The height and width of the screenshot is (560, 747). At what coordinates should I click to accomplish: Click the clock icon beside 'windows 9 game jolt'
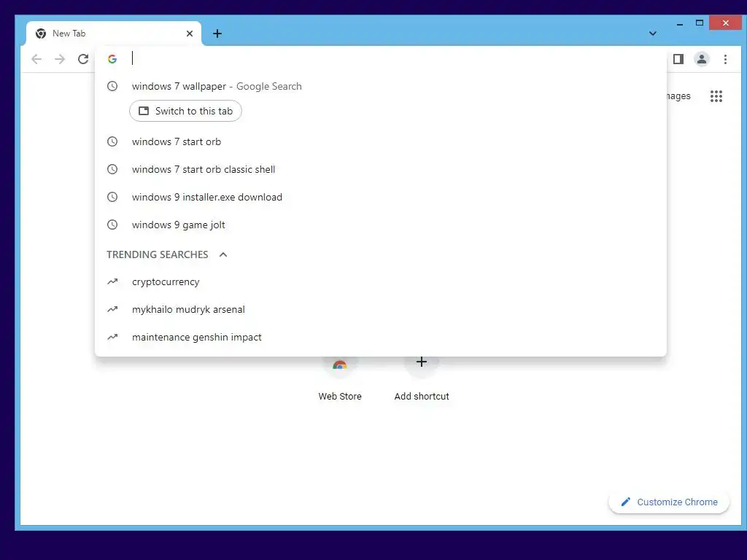(x=112, y=225)
